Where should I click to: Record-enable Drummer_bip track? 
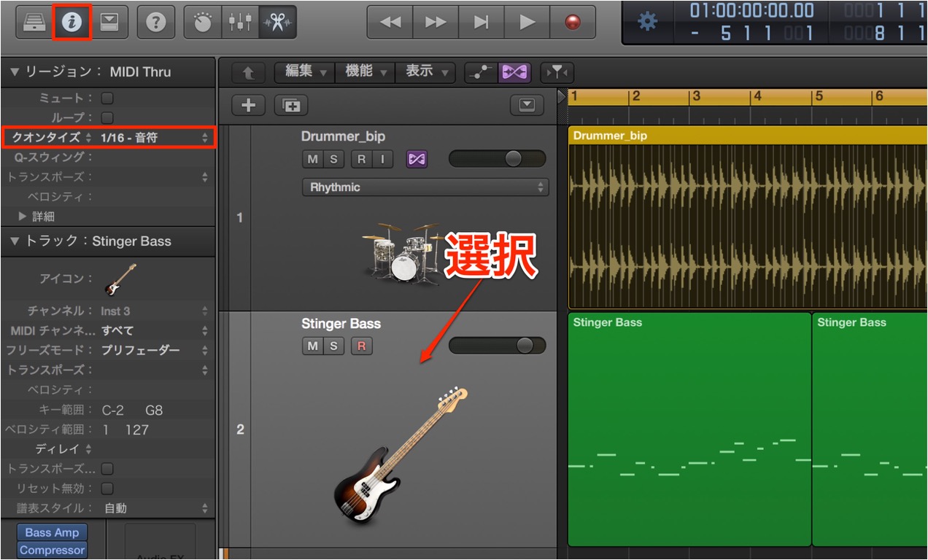point(361,159)
